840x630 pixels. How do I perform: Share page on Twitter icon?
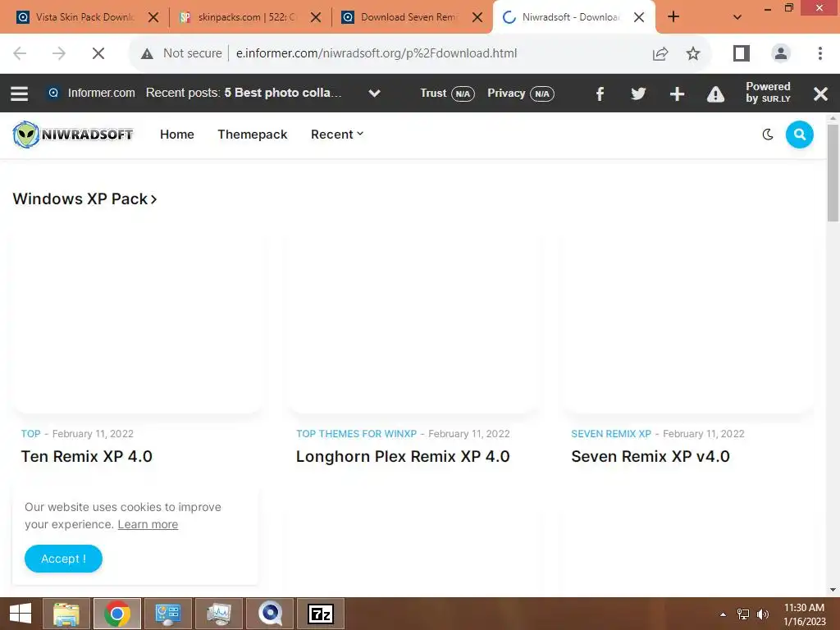click(x=638, y=94)
